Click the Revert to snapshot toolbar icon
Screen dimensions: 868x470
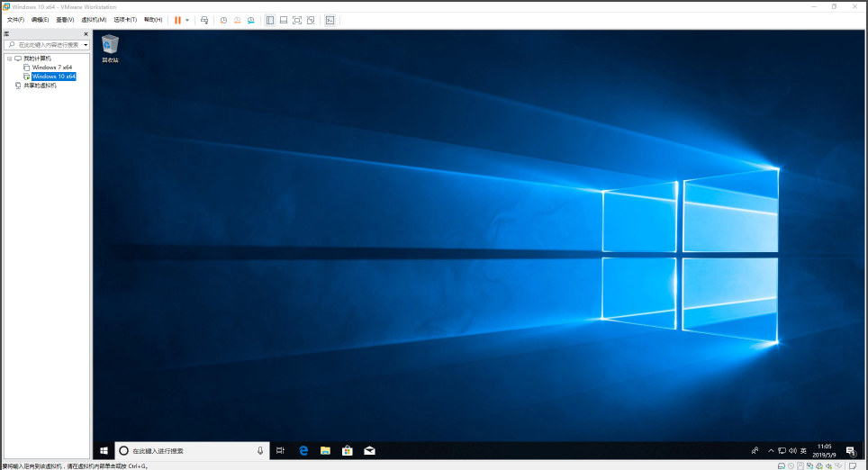pos(237,20)
